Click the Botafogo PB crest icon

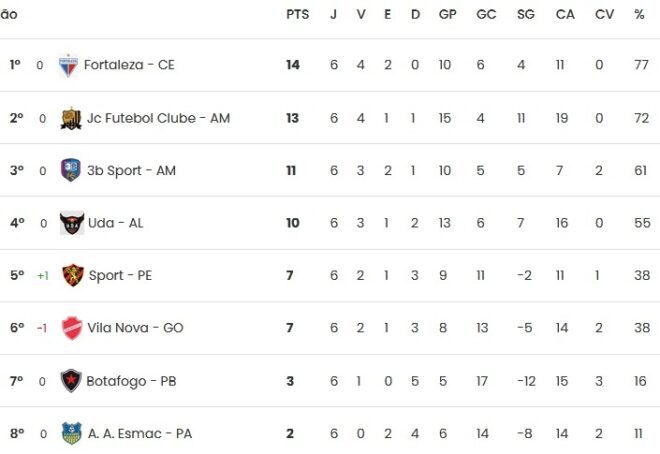point(72,381)
